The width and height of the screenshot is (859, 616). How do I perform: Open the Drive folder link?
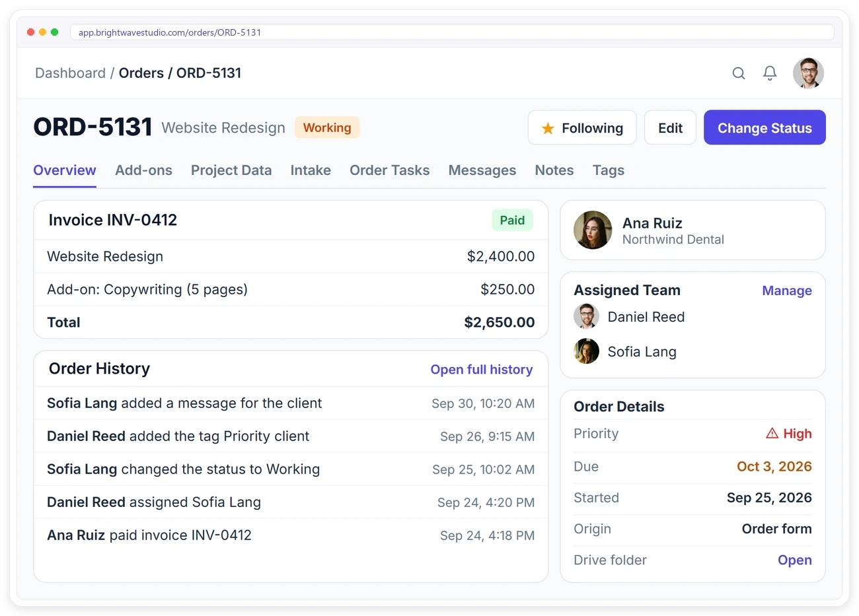pos(795,560)
